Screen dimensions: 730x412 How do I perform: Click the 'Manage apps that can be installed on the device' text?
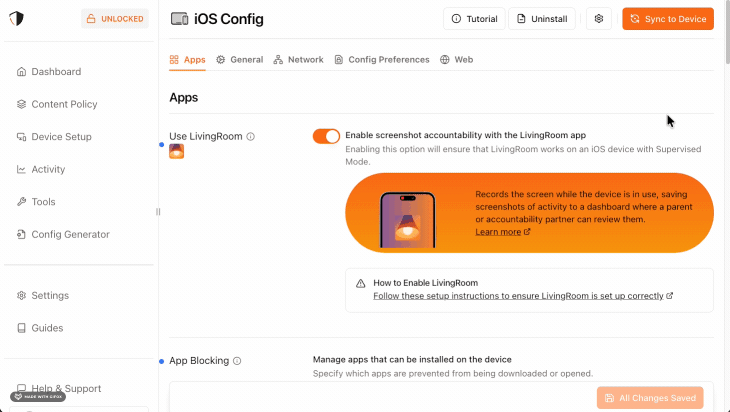click(x=412, y=359)
